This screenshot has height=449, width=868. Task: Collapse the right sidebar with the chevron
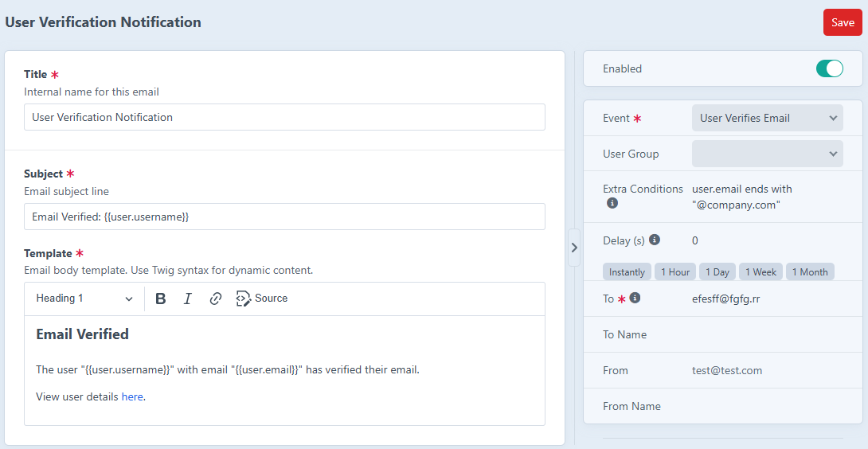pyautogui.click(x=573, y=248)
